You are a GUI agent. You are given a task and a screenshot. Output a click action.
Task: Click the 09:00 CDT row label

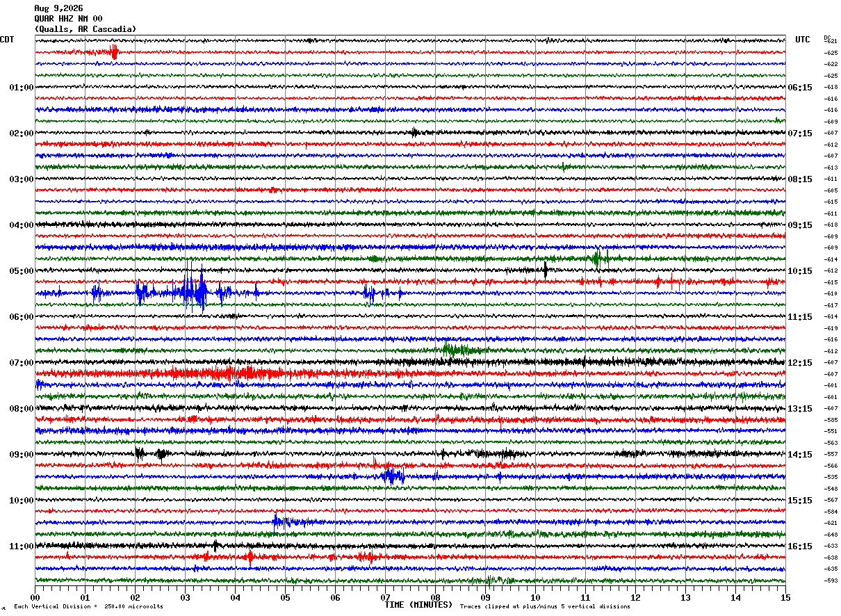coord(21,455)
